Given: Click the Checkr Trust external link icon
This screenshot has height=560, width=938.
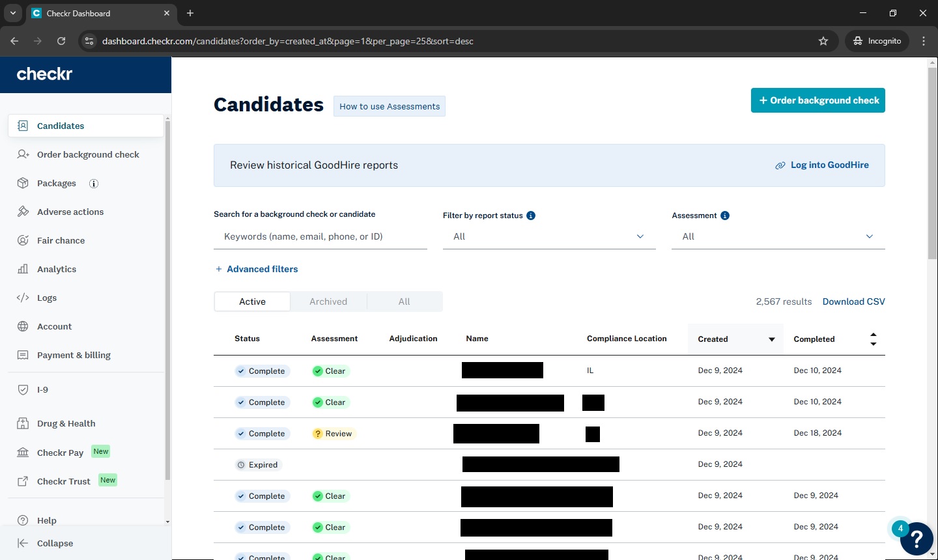Looking at the screenshot, I should (23, 481).
